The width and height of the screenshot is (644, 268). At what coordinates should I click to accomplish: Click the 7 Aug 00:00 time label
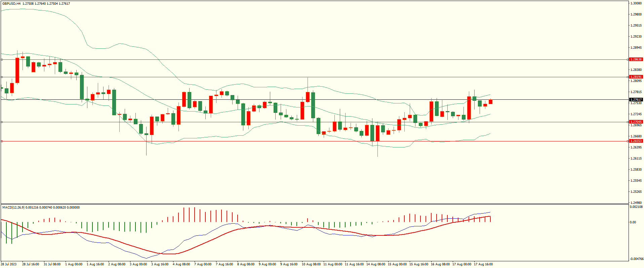click(203, 264)
